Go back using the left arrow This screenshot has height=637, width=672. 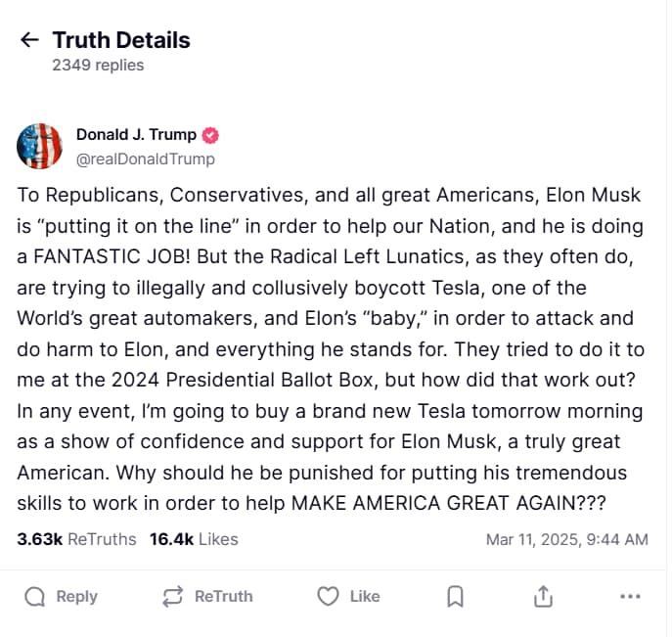coord(30,40)
